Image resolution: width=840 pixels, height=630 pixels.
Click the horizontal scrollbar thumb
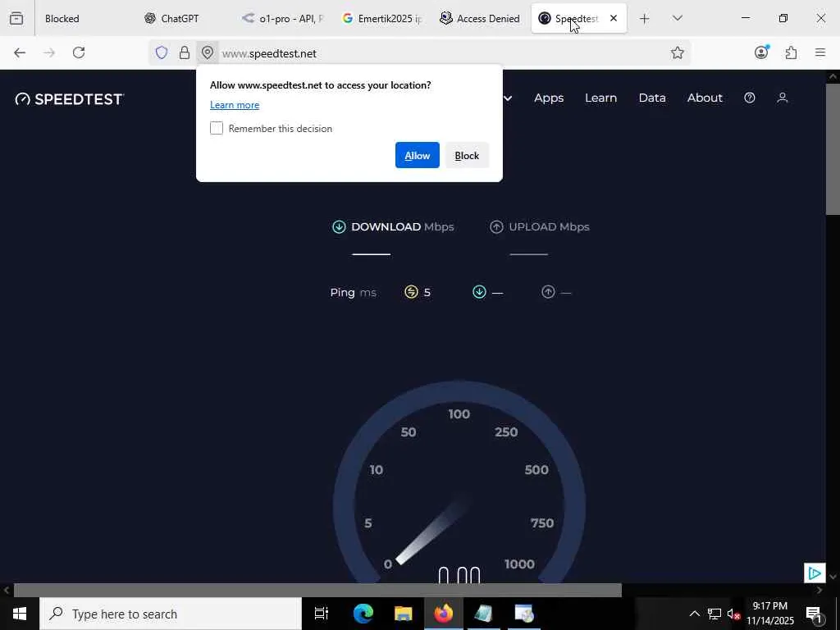[317, 591]
